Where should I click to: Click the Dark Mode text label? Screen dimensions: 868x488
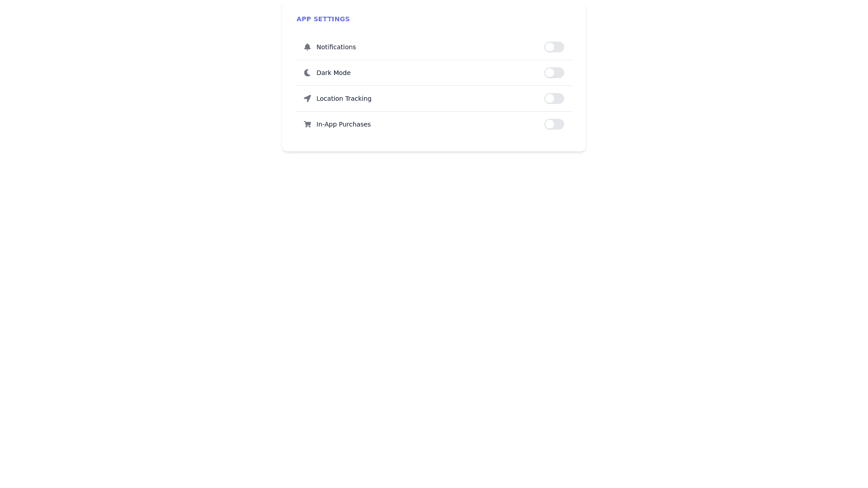click(x=333, y=73)
